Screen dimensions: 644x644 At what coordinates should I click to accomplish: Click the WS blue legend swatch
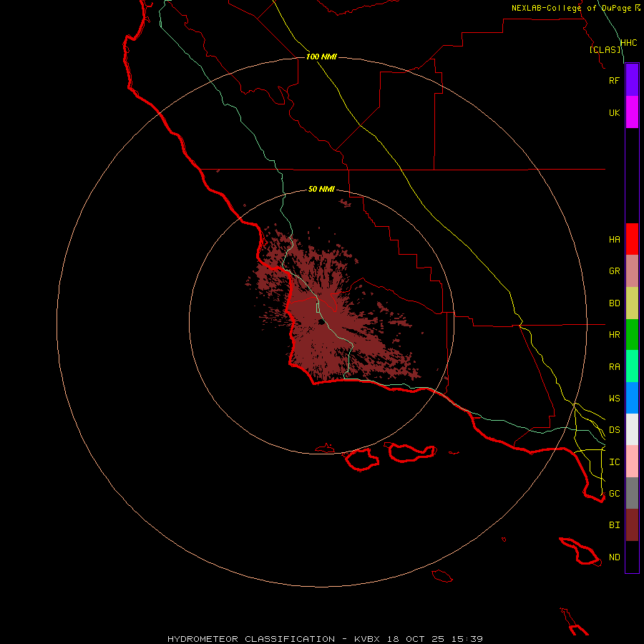click(x=632, y=398)
